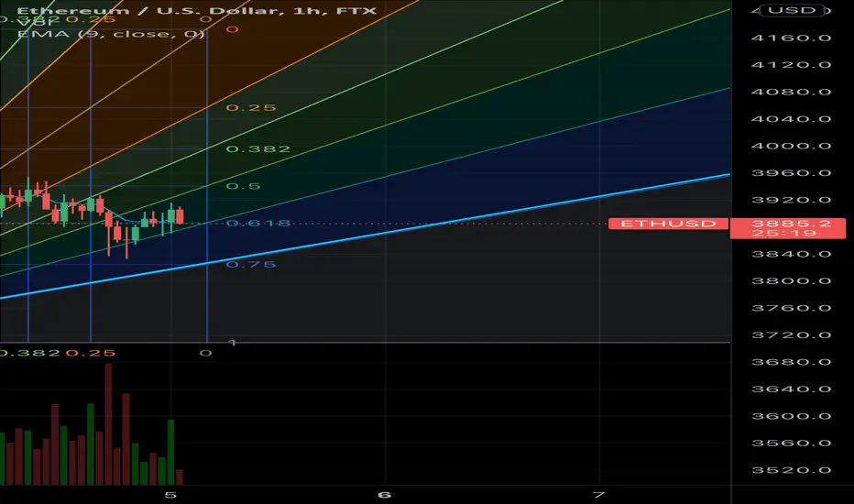Viewport: 854px width, 504px height.
Task: Click the 4160.0 price axis label
Action: 791,38
